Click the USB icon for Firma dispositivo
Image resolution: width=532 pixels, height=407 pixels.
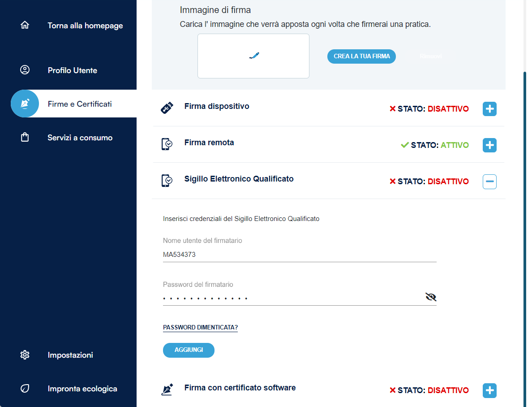pos(167,108)
